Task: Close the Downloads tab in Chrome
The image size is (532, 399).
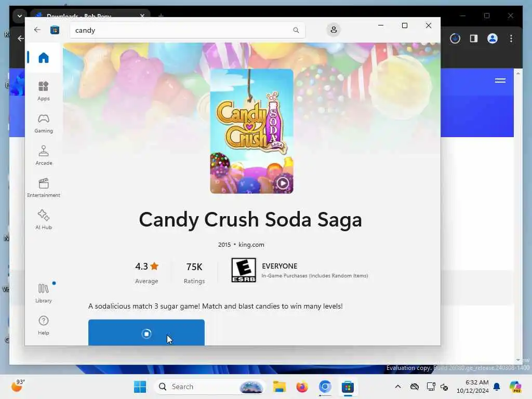Action: (142, 15)
